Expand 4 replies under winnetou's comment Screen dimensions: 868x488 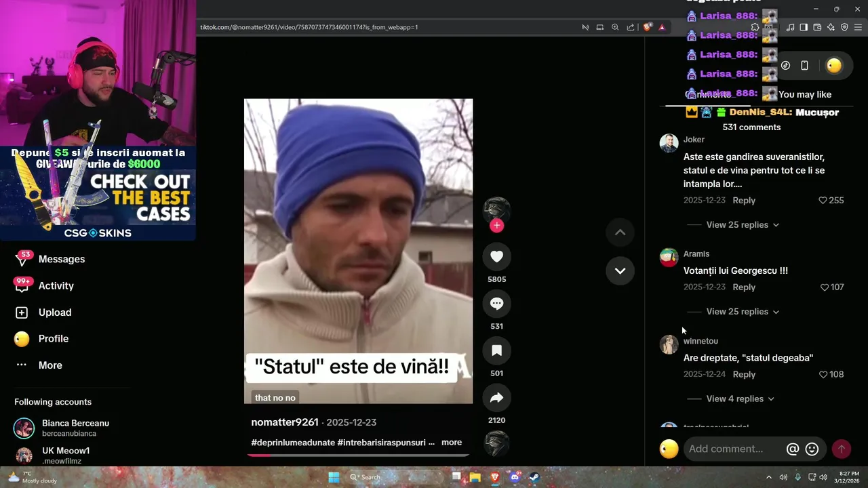point(740,399)
